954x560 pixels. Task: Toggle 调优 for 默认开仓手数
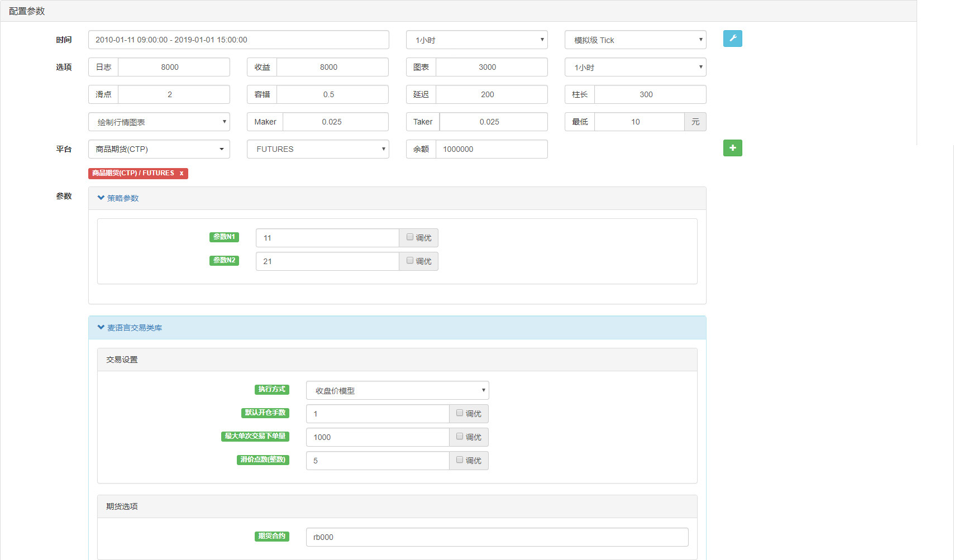[x=460, y=413]
